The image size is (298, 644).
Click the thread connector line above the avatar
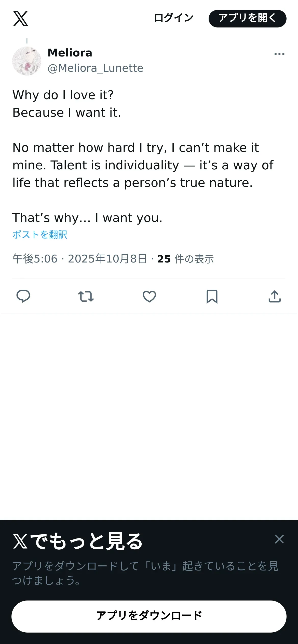[27, 41]
